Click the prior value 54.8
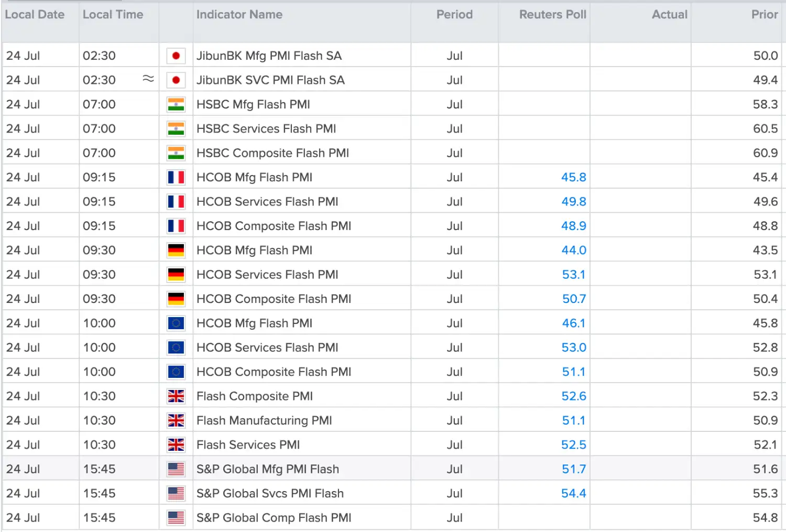 pos(765,518)
